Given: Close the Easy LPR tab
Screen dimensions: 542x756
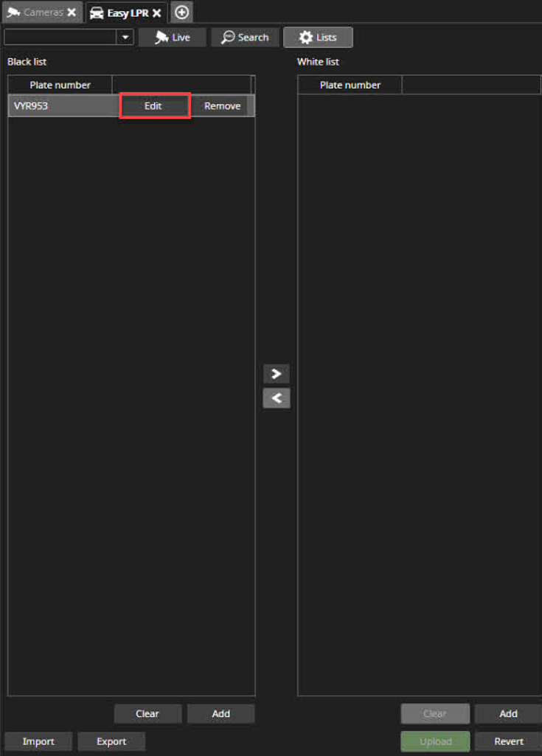Looking at the screenshot, I should [x=157, y=13].
